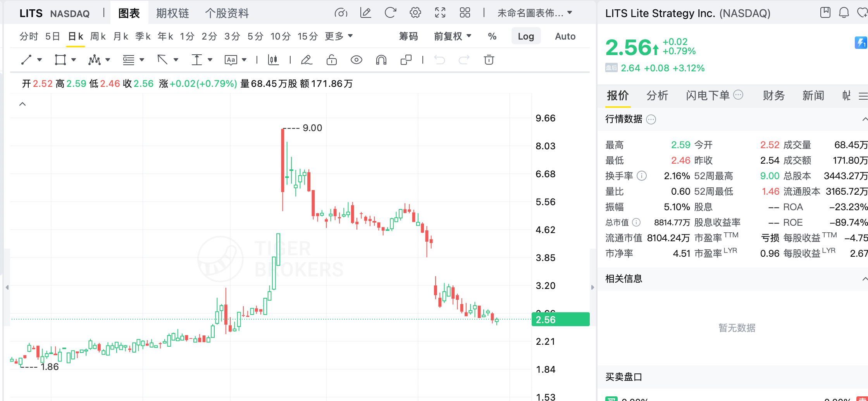868x401 pixels.
Task: Open unnamed chart layout dropdown
Action: (x=535, y=13)
